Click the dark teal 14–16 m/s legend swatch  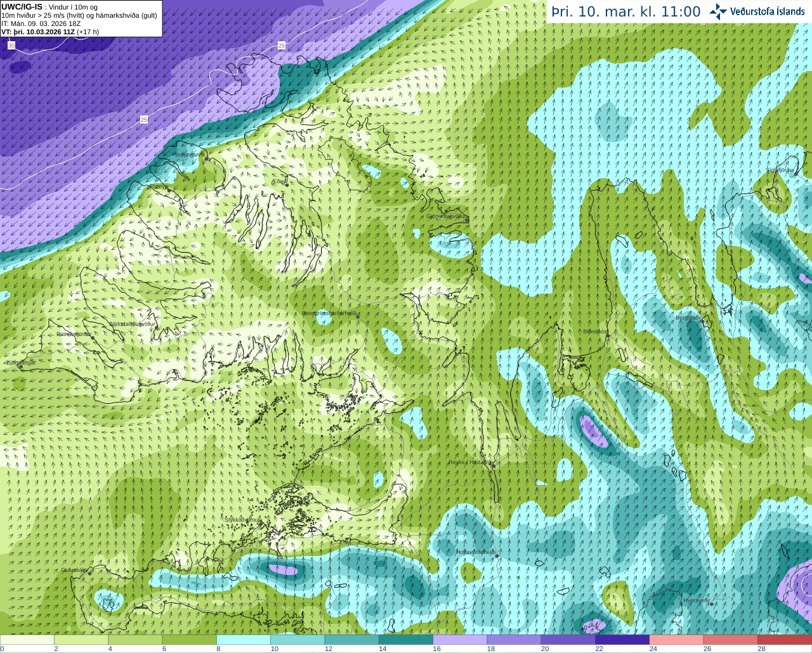click(x=406, y=640)
